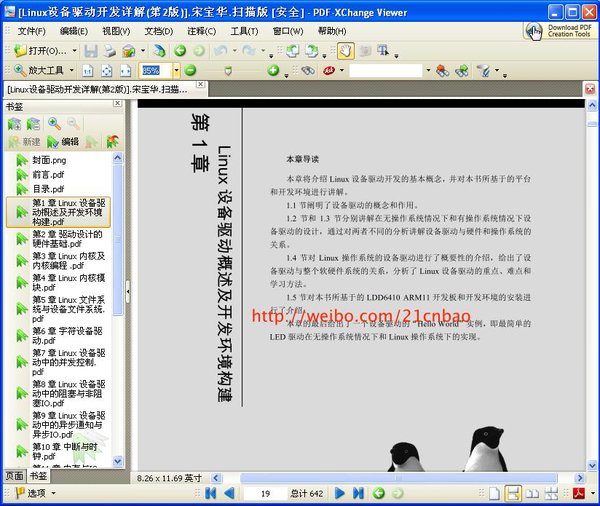Open the Options 选项 dropdown
The height and width of the screenshot is (506, 600).
(36, 493)
